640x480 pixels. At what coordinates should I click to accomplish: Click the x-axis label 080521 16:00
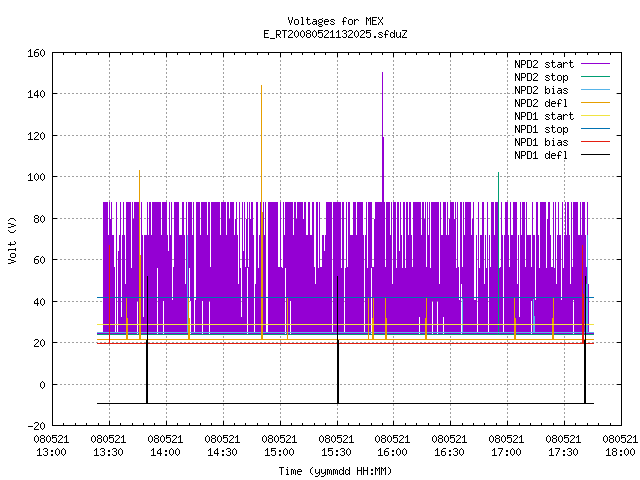(x=392, y=445)
